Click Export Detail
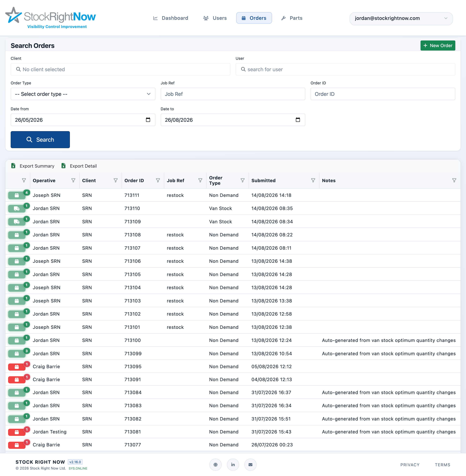This screenshot has width=466, height=476. (x=79, y=166)
